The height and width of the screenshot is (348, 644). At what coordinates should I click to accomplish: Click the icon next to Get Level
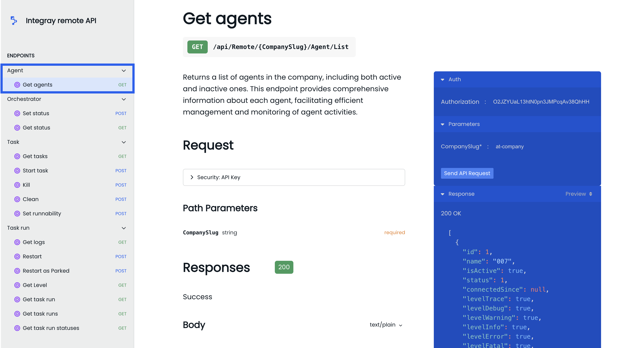(x=17, y=285)
